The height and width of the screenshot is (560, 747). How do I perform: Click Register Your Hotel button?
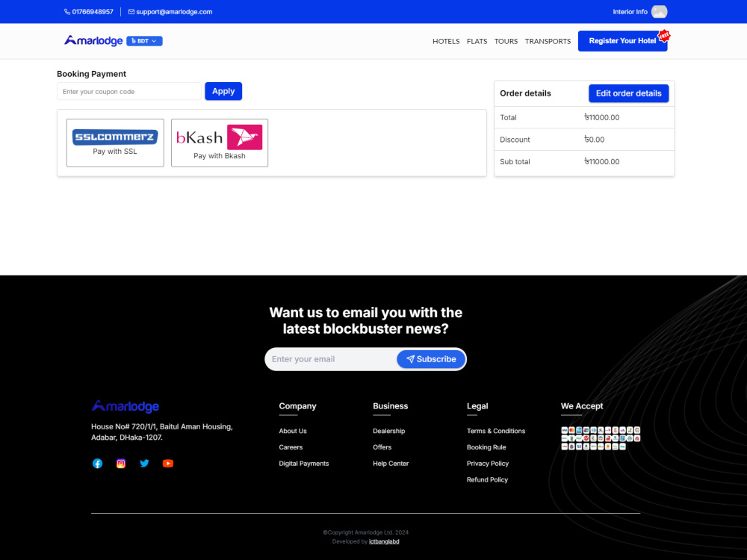point(622,41)
